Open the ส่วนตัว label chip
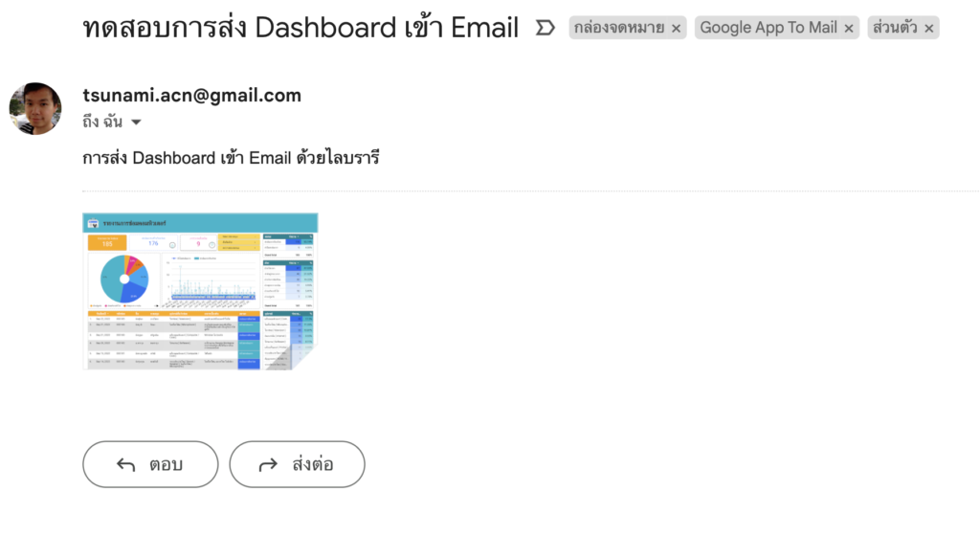 coord(895,28)
